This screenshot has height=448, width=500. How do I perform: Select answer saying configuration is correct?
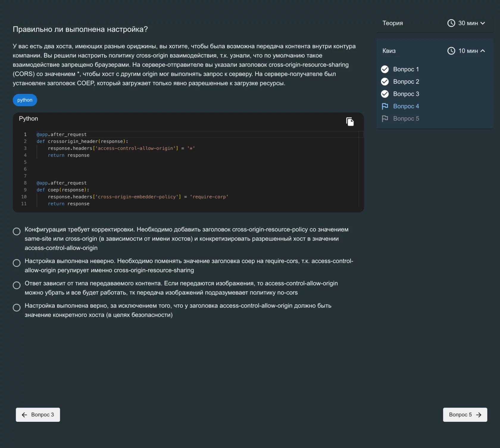click(17, 308)
